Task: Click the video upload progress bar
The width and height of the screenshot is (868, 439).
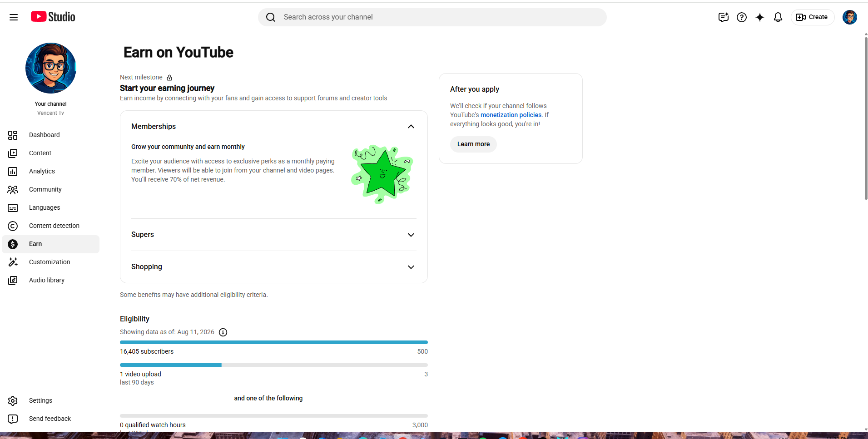Action: (274, 365)
